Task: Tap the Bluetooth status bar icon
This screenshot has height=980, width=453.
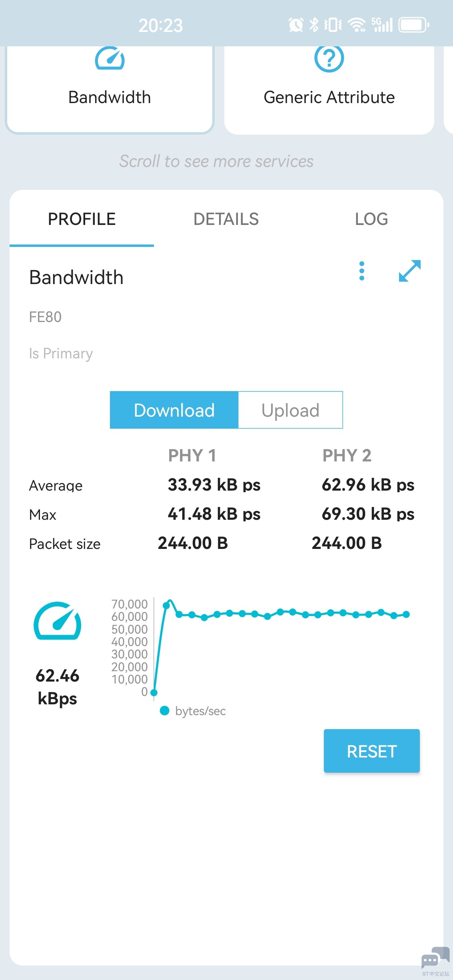Action: 314,25
